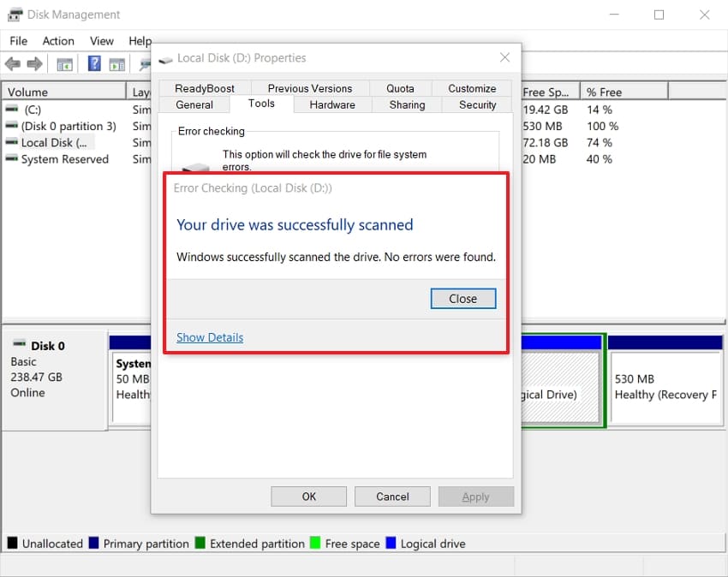Click Cancel in the Properties dialog
Screen dimensions: 728x577
(x=392, y=496)
